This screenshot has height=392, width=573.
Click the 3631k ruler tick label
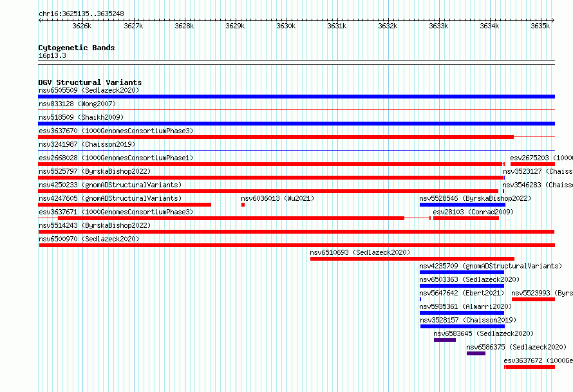tap(337, 26)
